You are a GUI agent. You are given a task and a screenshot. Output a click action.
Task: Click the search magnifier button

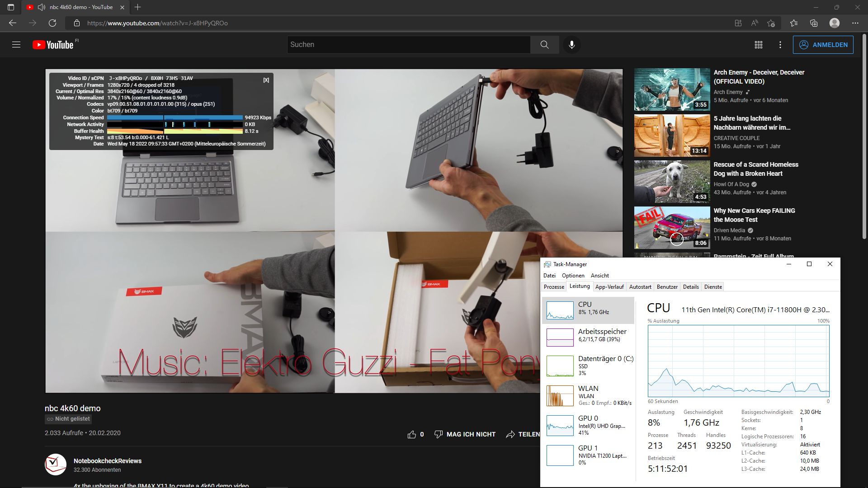544,45
